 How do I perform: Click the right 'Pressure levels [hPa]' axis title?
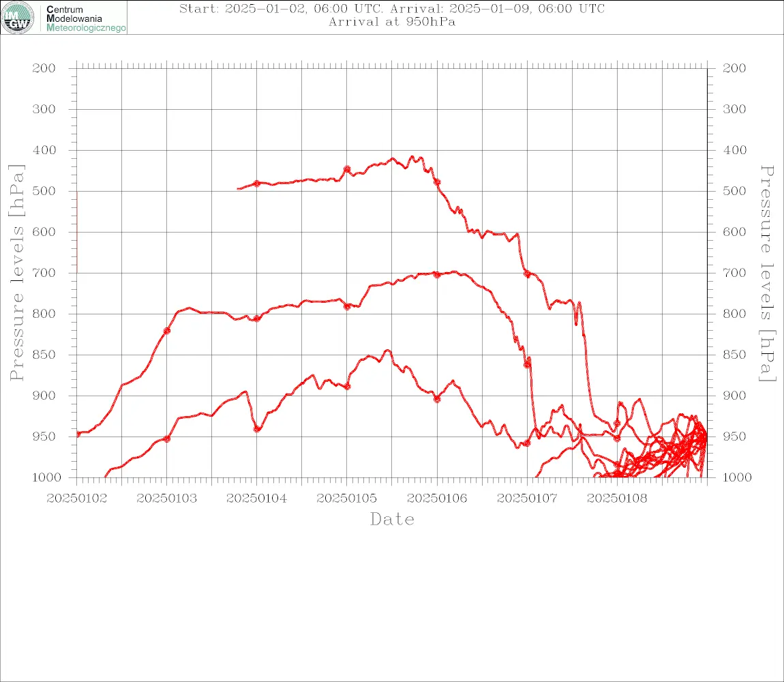(x=768, y=273)
